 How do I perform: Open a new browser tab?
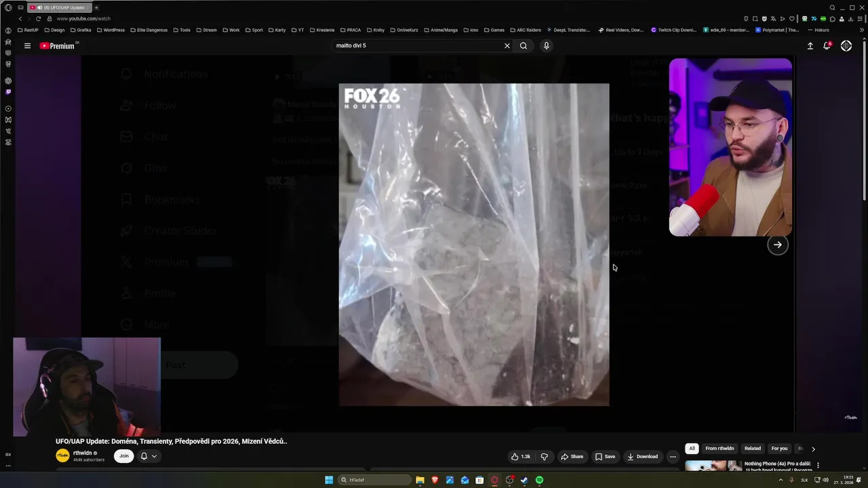(96, 7)
